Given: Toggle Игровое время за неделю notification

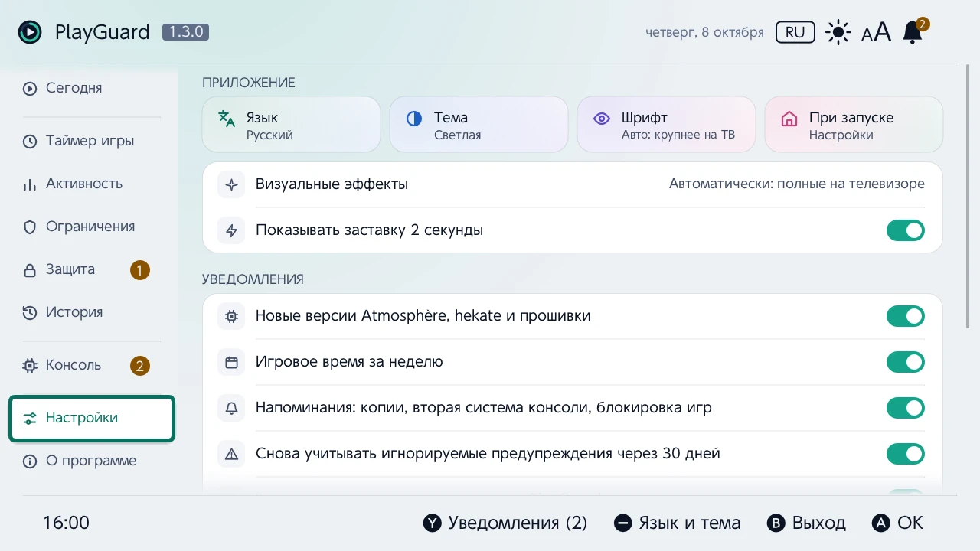Looking at the screenshot, I should [x=906, y=362].
